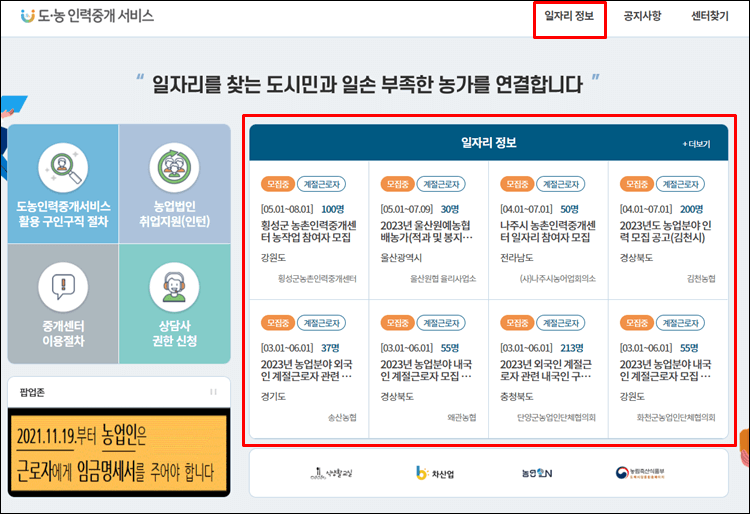The height and width of the screenshot is (514, 750).
Task: Open the 농림축산식품부 partner logo
Action: [x=640, y=473]
